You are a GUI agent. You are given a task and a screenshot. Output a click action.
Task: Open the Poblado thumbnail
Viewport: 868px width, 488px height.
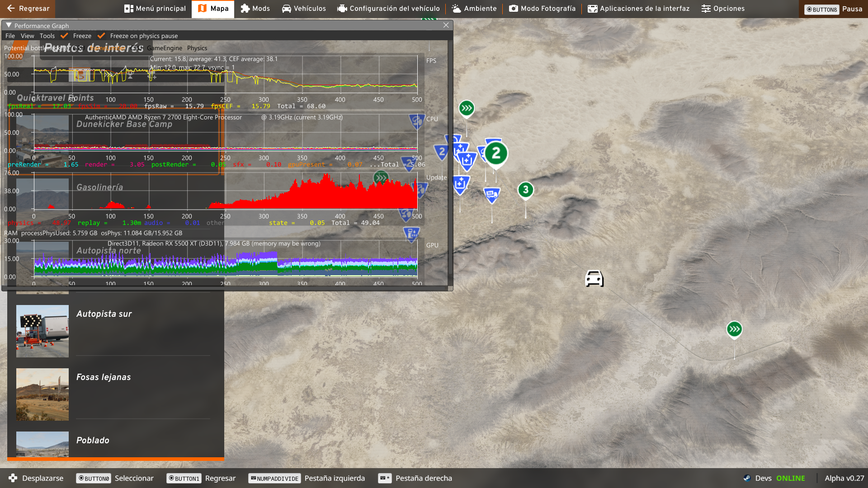click(x=42, y=444)
